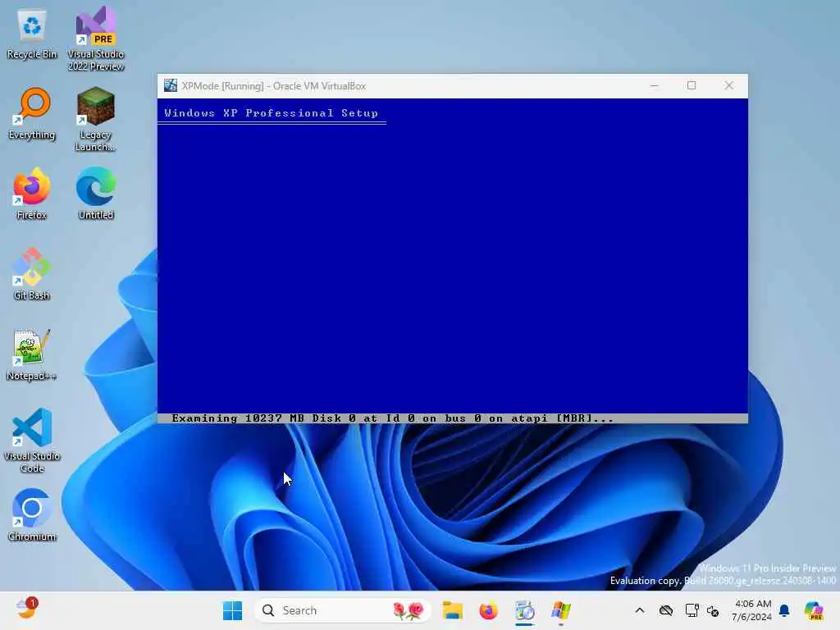Open the network status tray icon
The width and height of the screenshot is (840, 630).
pos(692,610)
